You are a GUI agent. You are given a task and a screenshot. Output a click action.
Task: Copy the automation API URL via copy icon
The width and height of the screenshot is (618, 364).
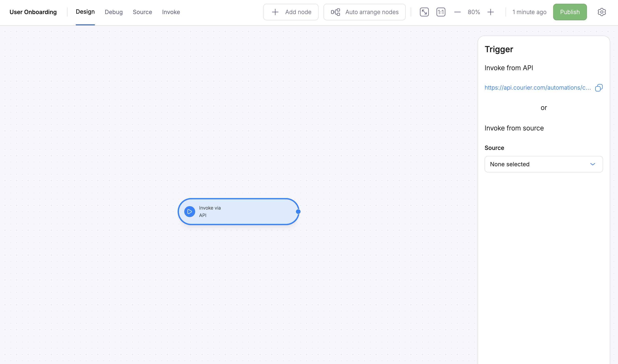[599, 88]
